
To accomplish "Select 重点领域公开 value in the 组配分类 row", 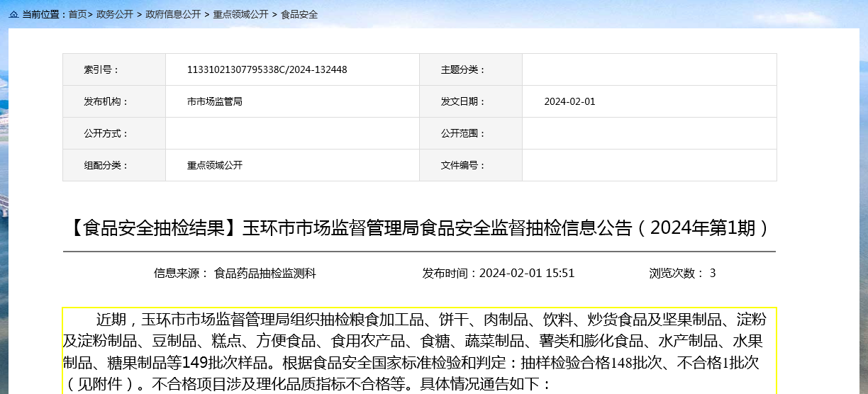I will [215, 165].
